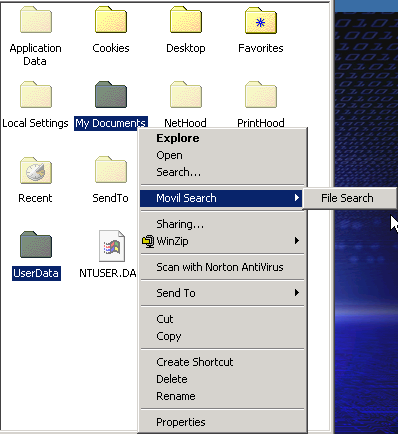Screen dimensions: 398x434
Task: Click the Recent label text
Action: [35, 198]
